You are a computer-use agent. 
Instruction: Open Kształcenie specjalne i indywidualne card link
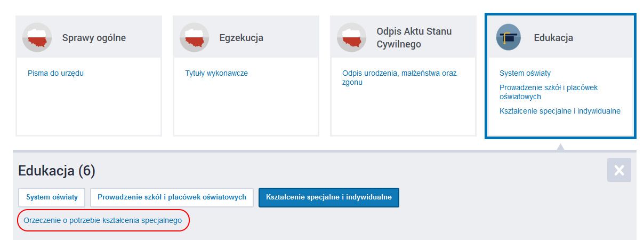click(x=560, y=111)
